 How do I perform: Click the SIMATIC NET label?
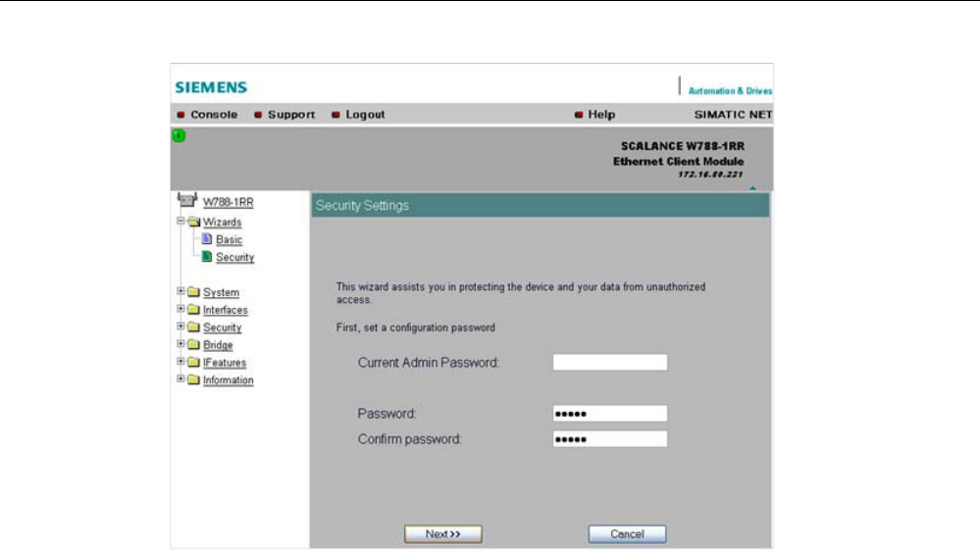[x=733, y=115]
